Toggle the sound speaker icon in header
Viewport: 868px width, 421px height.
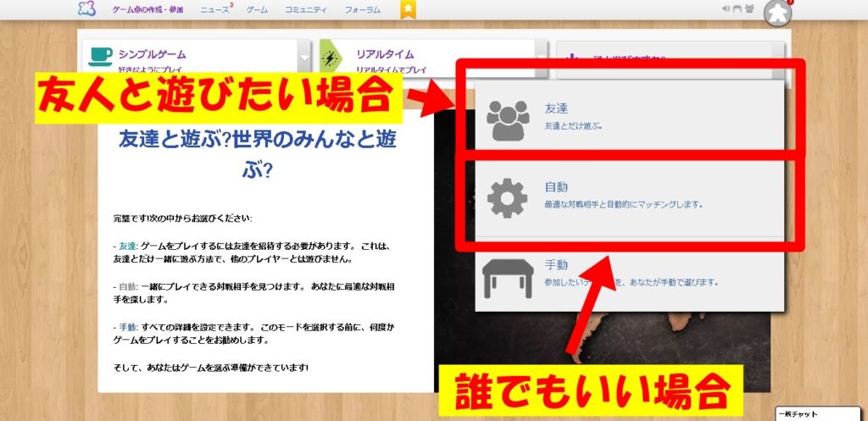pos(726,9)
